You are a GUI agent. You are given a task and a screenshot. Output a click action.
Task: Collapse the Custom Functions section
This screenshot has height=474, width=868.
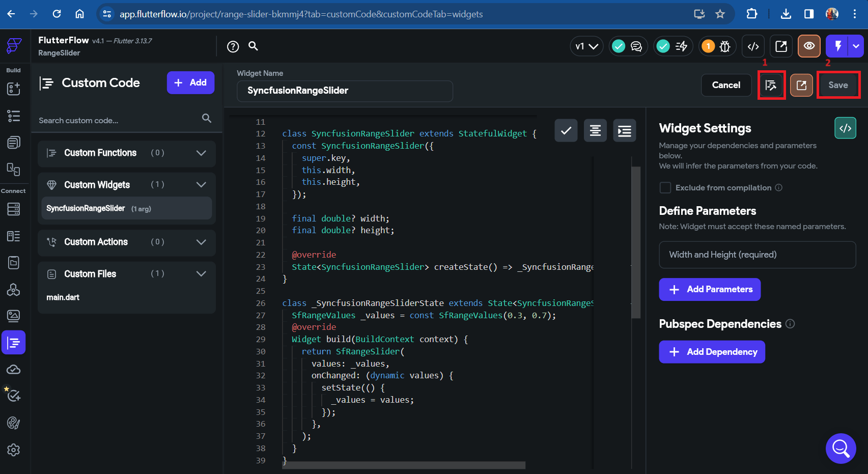coord(201,153)
